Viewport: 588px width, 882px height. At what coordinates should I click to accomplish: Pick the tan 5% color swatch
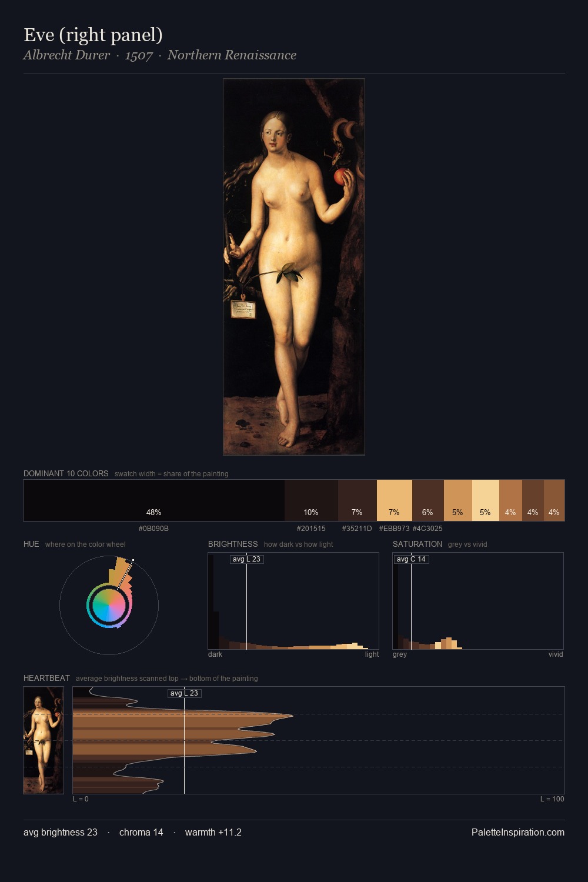click(457, 500)
